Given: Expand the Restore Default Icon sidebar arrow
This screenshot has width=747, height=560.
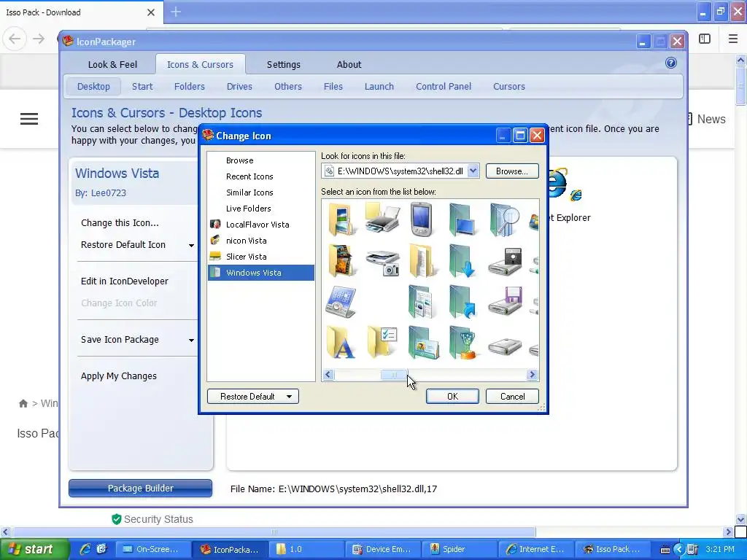Looking at the screenshot, I should pos(191,245).
